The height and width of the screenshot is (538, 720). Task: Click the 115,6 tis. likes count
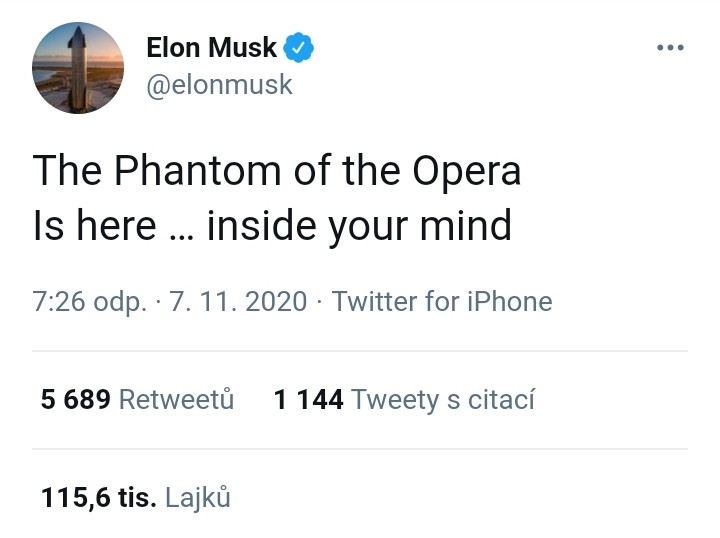click(x=98, y=497)
